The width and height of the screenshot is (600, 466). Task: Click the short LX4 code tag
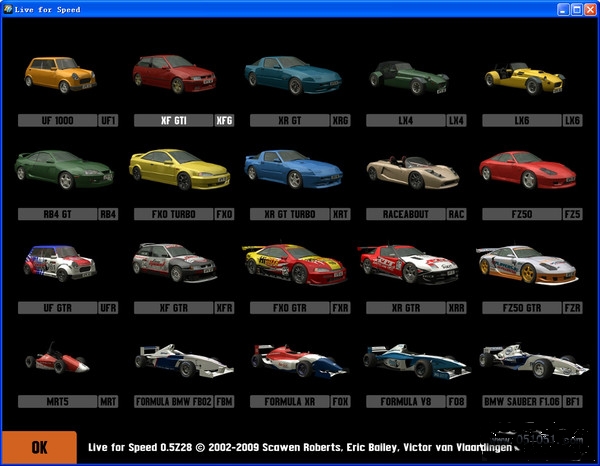(x=457, y=121)
